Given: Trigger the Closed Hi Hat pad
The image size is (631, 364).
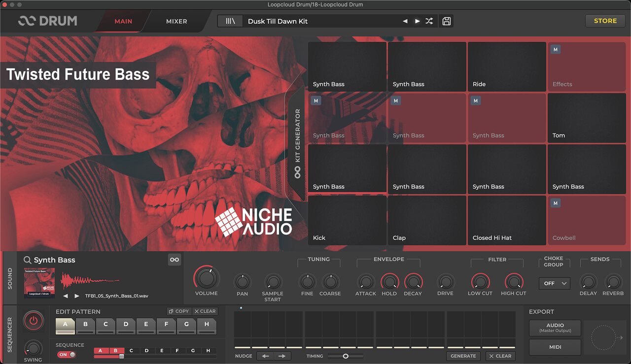Looking at the screenshot, I should coord(507,220).
